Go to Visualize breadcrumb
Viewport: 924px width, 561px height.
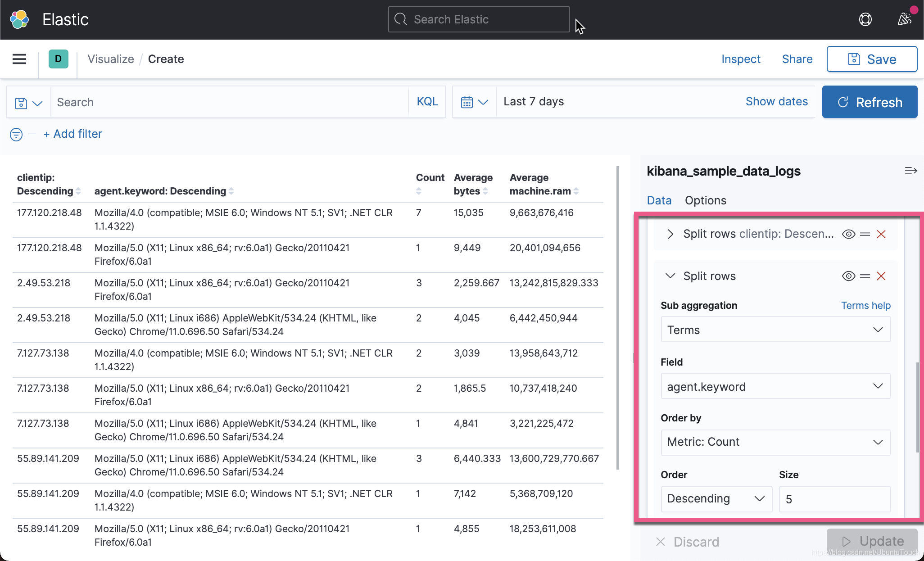[x=111, y=59]
